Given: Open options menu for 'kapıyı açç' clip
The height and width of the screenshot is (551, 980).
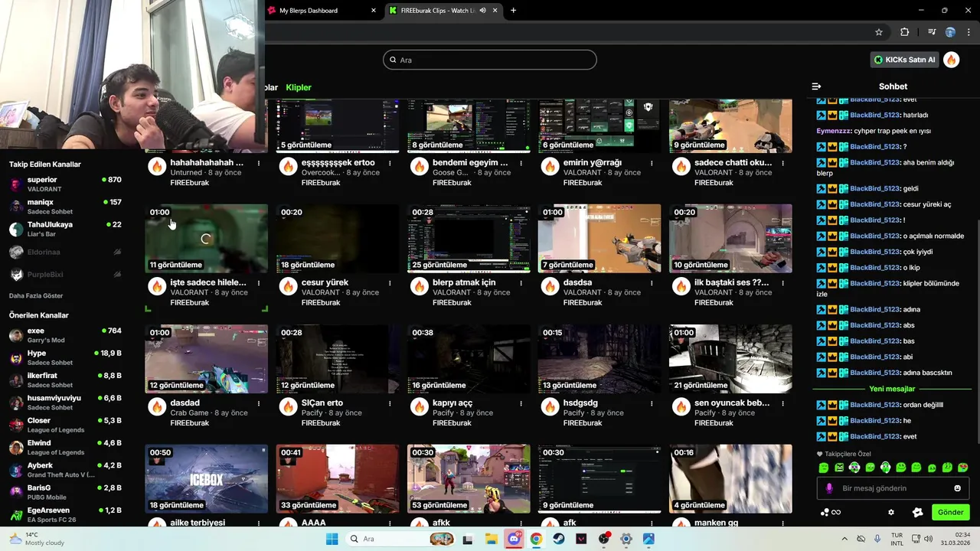Looking at the screenshot, I should click(x=521, y=403).
